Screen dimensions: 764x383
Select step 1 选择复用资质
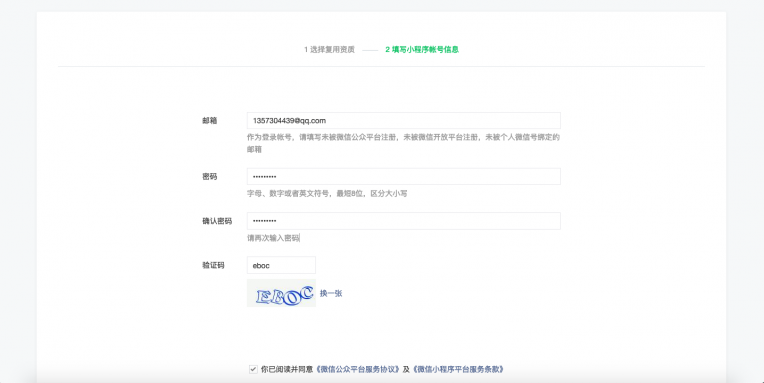(x=329, y=49)
